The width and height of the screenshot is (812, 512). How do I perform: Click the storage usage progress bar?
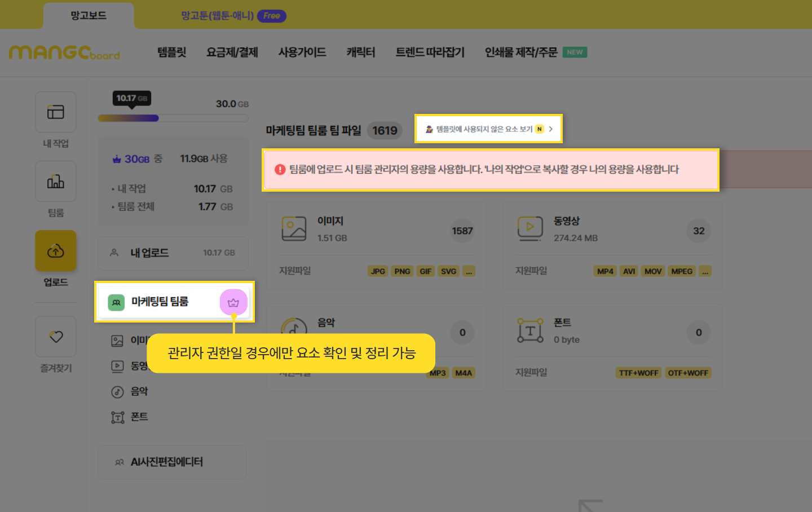(173, 118)
